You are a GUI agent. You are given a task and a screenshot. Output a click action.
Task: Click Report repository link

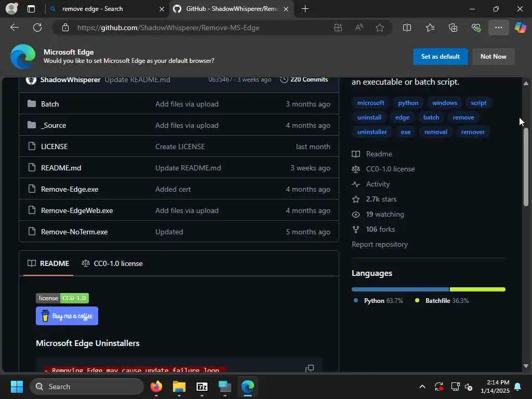tap(380, 245)
